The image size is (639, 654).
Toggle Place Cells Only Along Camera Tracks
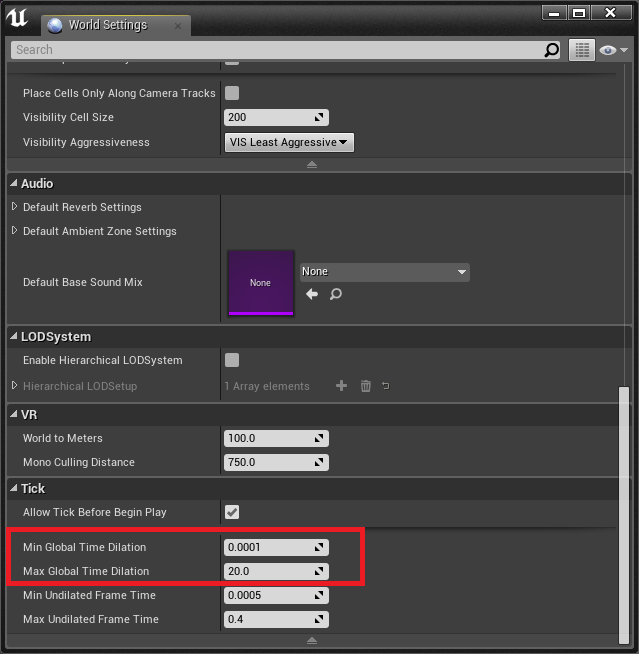(x=232, y=93)
